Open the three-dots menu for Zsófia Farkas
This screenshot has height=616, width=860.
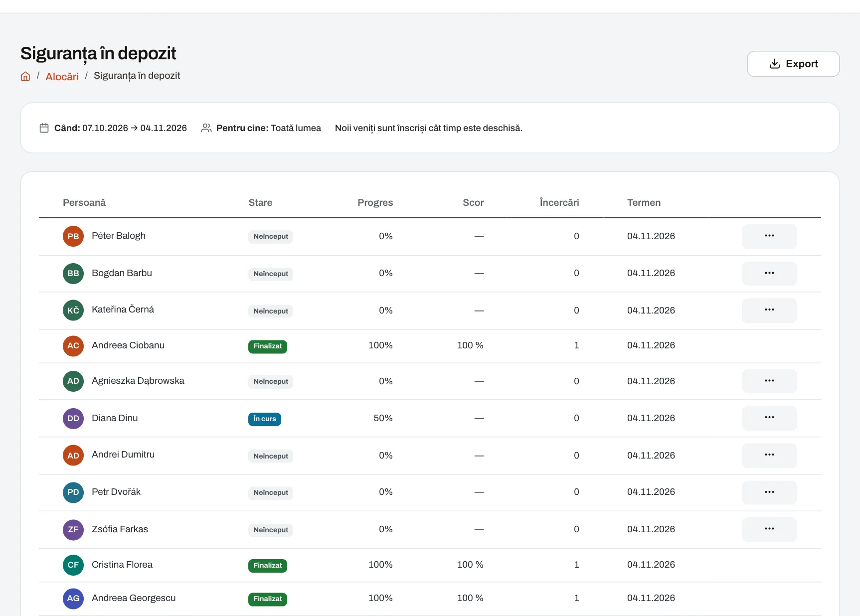pyautogui.click(x=769, y=529)
